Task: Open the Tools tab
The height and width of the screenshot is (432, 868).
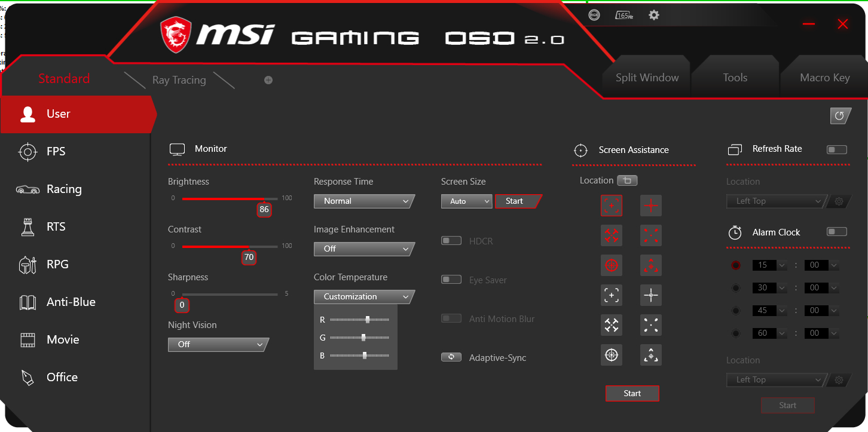Action: pos(735,78)
